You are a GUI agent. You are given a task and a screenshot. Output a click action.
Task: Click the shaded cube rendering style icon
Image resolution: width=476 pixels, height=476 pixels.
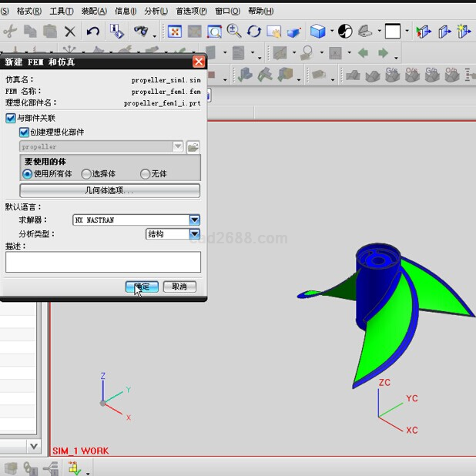point(317,32)
